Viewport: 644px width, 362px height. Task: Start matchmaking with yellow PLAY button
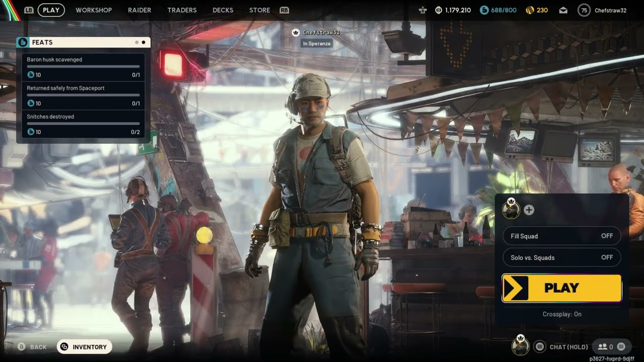tap(561, 288)
